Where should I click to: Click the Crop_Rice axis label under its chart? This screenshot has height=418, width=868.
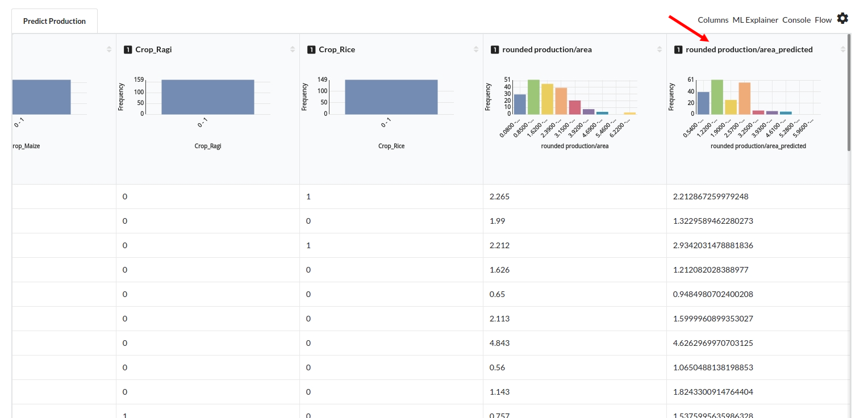pos(391,146)
